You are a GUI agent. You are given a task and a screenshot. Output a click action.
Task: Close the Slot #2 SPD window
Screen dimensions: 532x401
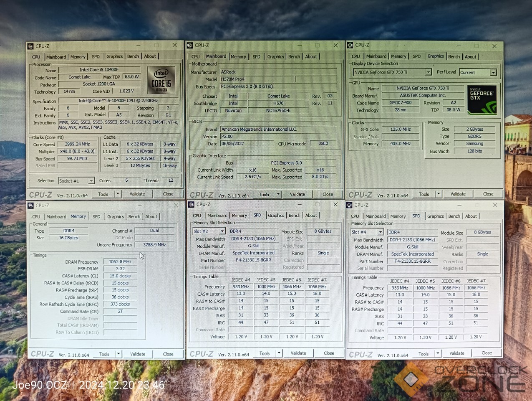(x=335, y=204)
